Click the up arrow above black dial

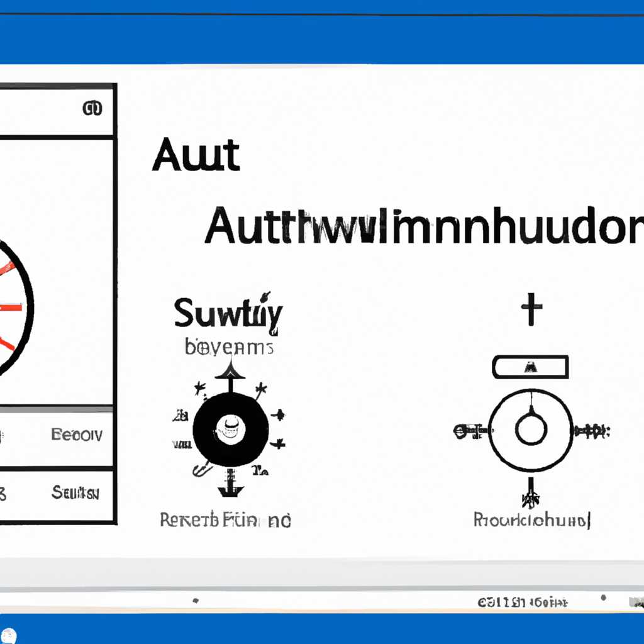pyautogui.click(x=230, y=375)
